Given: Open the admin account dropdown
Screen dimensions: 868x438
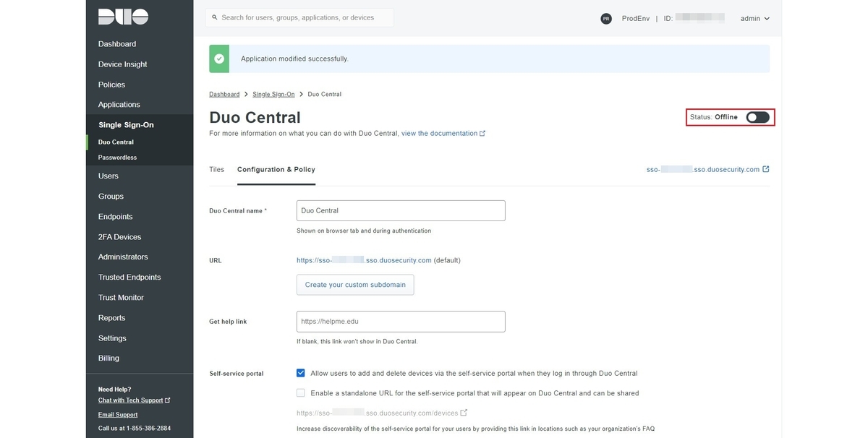Looking at the screenshot, I should pos(754,19).
